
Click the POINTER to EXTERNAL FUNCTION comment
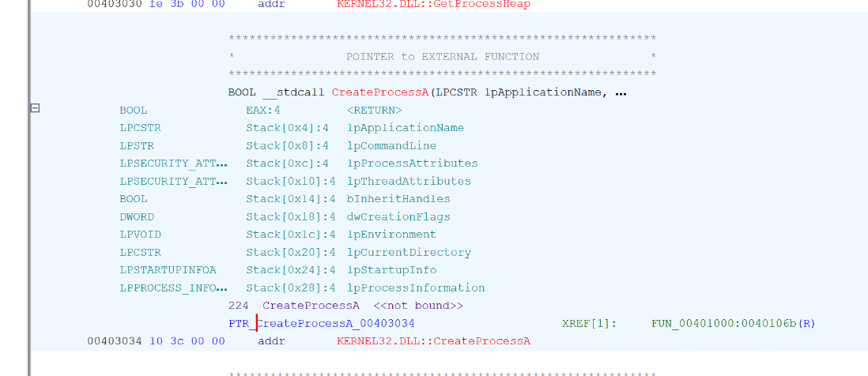[x=442, y=57]
